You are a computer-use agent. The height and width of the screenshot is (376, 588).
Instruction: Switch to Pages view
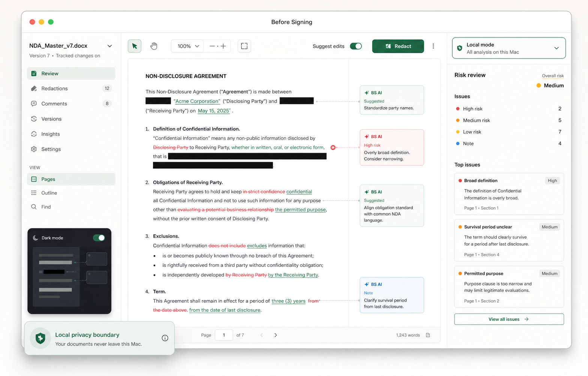click(71, 179)
